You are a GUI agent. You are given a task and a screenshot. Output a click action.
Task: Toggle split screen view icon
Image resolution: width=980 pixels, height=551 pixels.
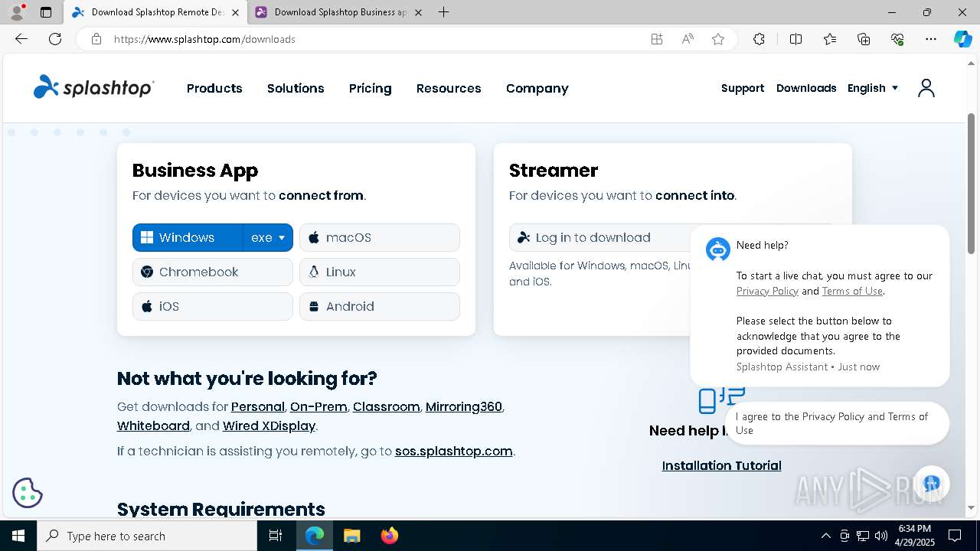[x=795, y=39]
